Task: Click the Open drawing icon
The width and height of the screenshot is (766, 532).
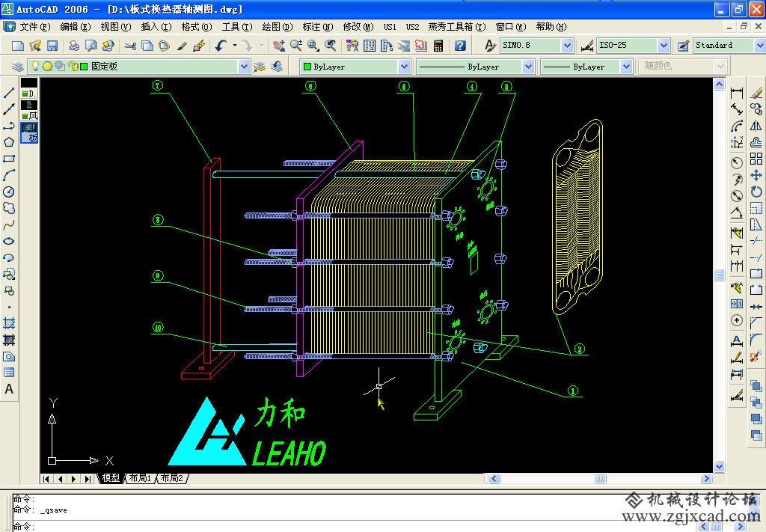Action: [35, 46]
